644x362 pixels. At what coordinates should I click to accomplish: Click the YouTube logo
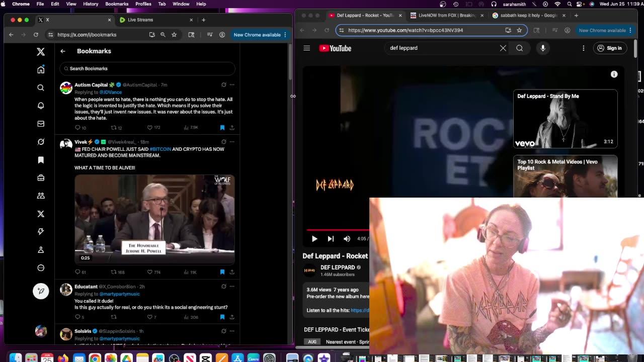point(335,48)
